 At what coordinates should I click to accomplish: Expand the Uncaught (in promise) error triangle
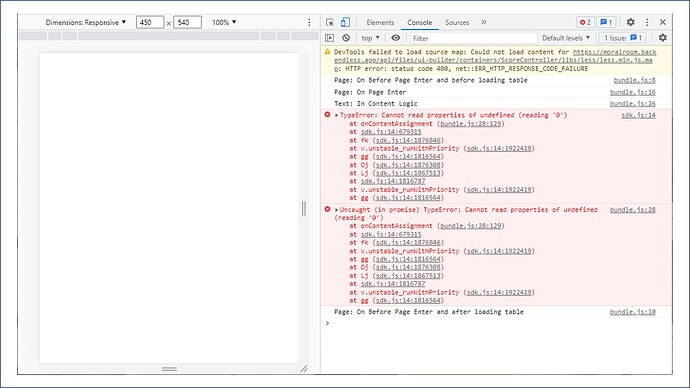tap(337, 210)
